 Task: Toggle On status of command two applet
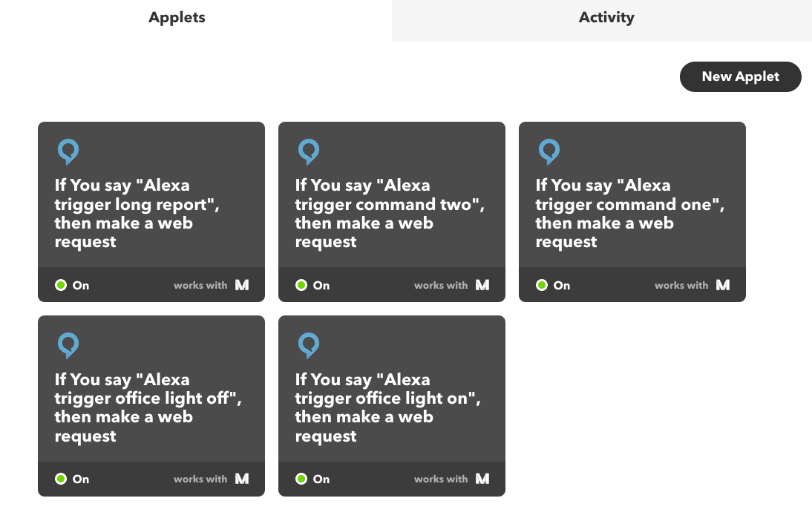coord(312,285)
